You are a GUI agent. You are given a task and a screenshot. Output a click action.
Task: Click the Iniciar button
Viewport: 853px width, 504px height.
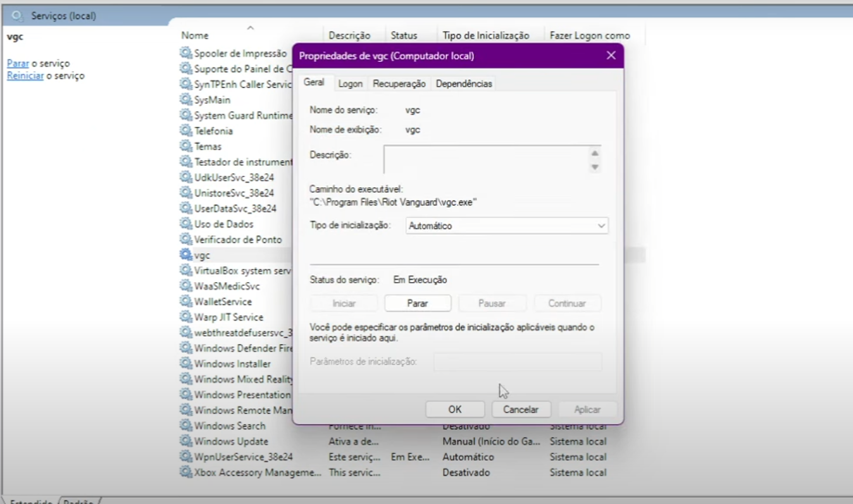pos(344,304)
